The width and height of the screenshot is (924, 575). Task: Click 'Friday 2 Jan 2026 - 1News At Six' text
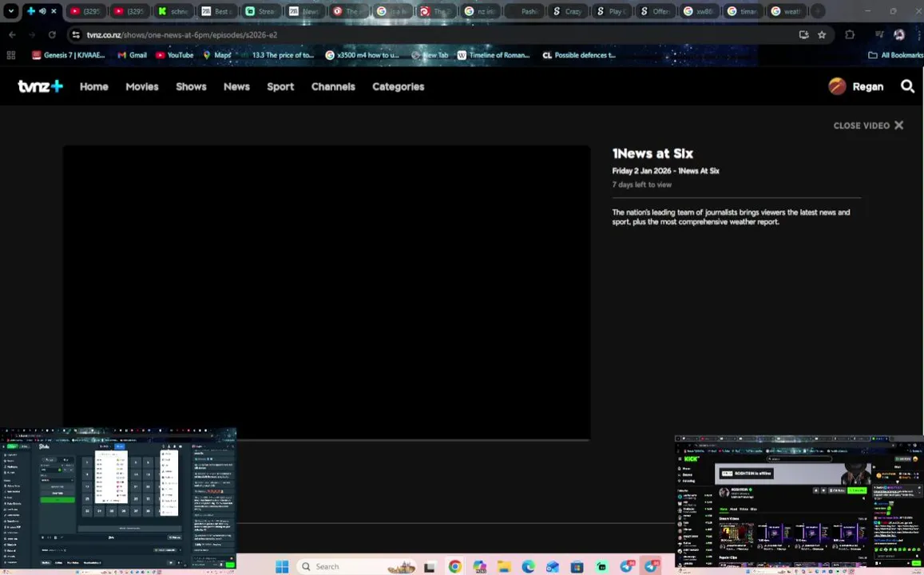click(665, 171)
